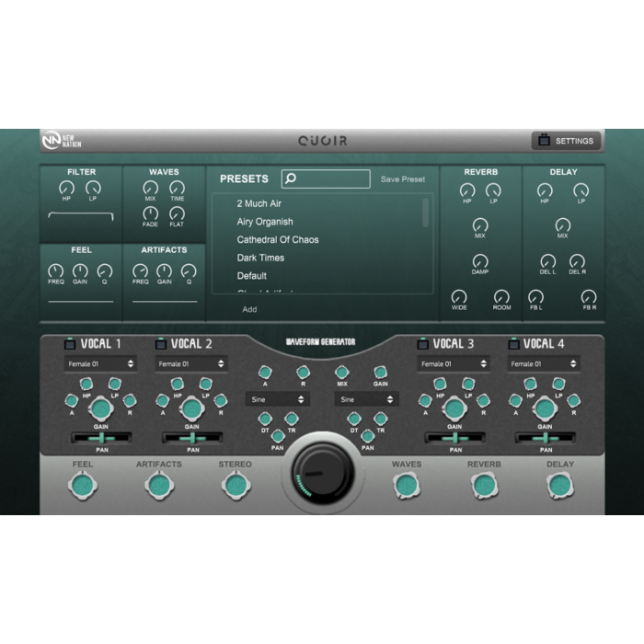The height and width of the screenshot is (644, 644).
Task: Open the Vocal 2 voice dropdown
Action: point(191,364)
